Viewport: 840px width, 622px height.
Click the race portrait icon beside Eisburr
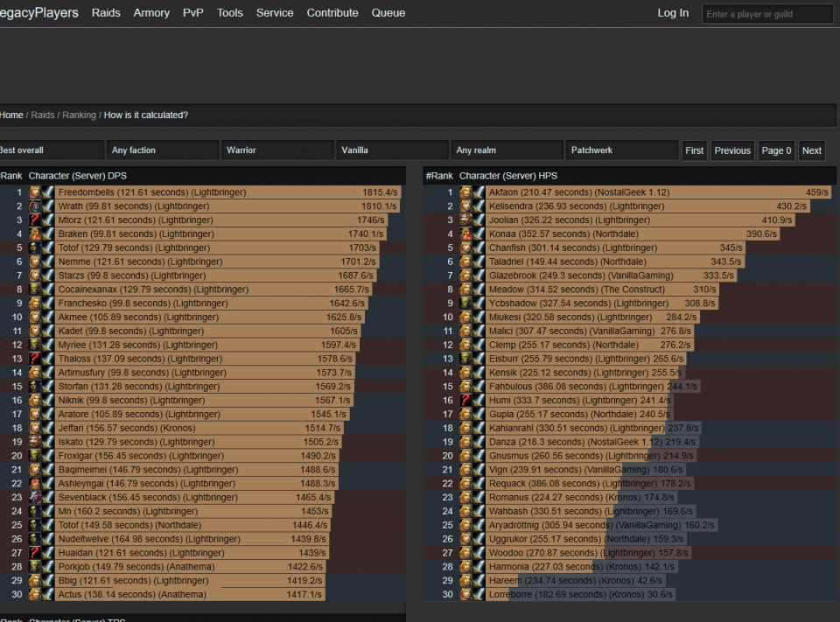coord(465,359)
